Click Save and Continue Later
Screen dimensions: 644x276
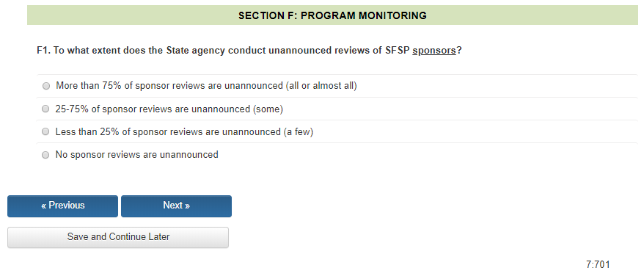point(118,237)
